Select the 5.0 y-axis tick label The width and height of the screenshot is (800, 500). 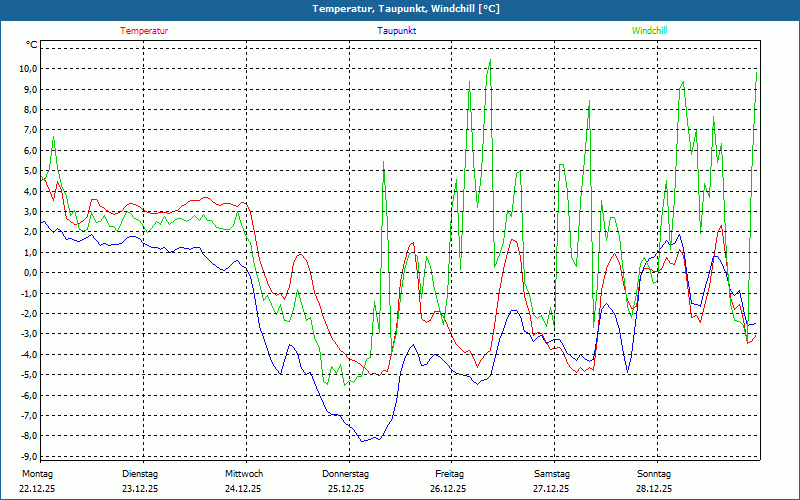pyautogui.click(x=29, y=171)
